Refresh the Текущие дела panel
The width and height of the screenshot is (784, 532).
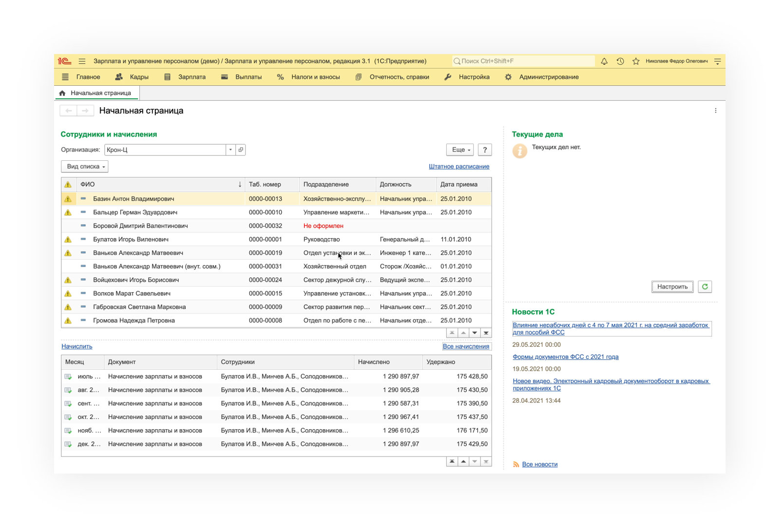(705, 287)
